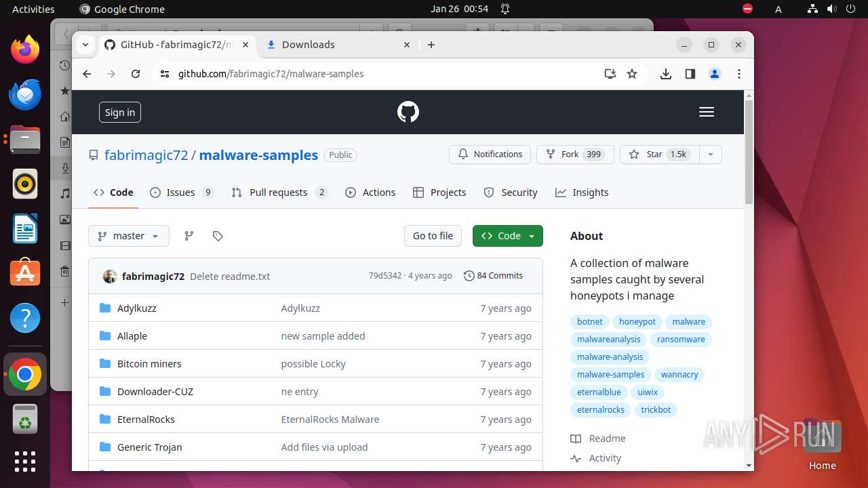The width and height of the screenshot is (868, 488).
Task: Open the Adylkuzz folder
Action: point(136,308)
